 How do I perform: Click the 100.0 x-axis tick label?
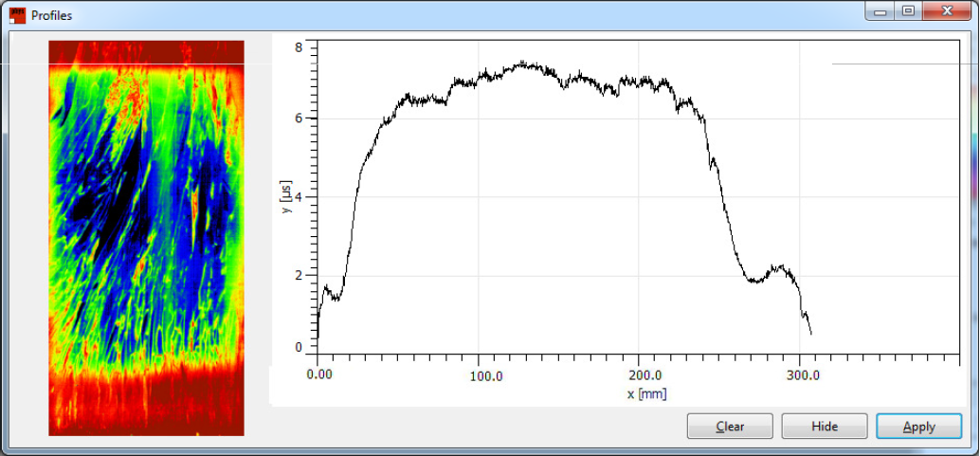click(x=480, y=375)
